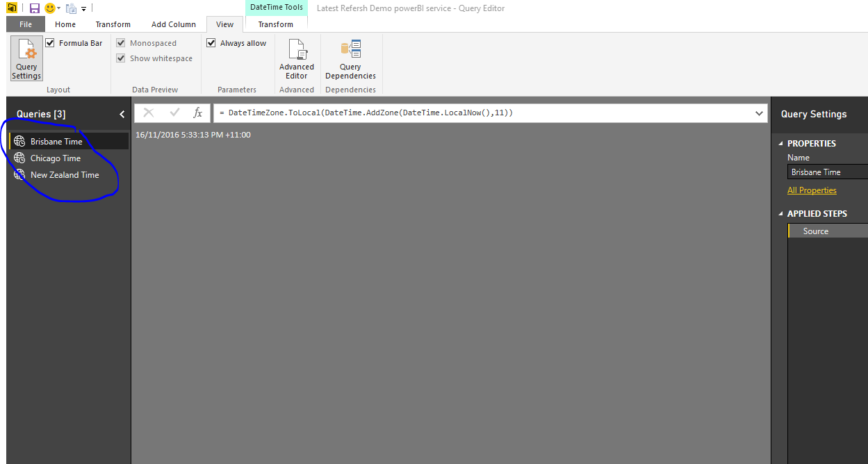Expand the formula bar dropdown arrow
868x464 pixels.
[759, 113]
